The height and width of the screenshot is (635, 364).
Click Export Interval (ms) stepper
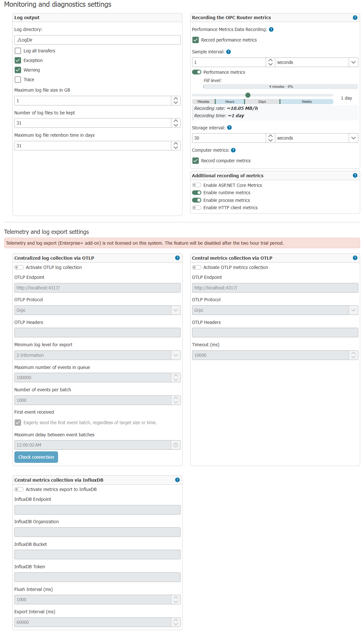175,622
